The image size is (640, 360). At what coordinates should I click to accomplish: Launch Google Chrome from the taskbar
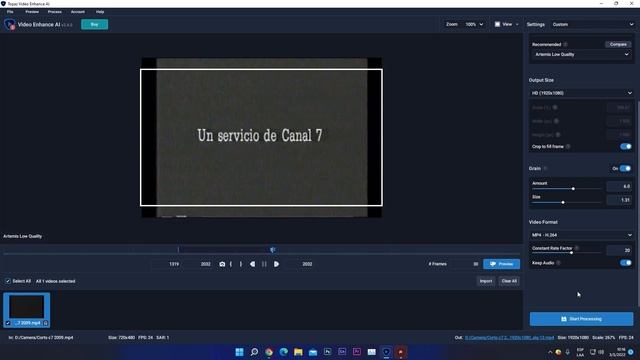click(269, 352)
